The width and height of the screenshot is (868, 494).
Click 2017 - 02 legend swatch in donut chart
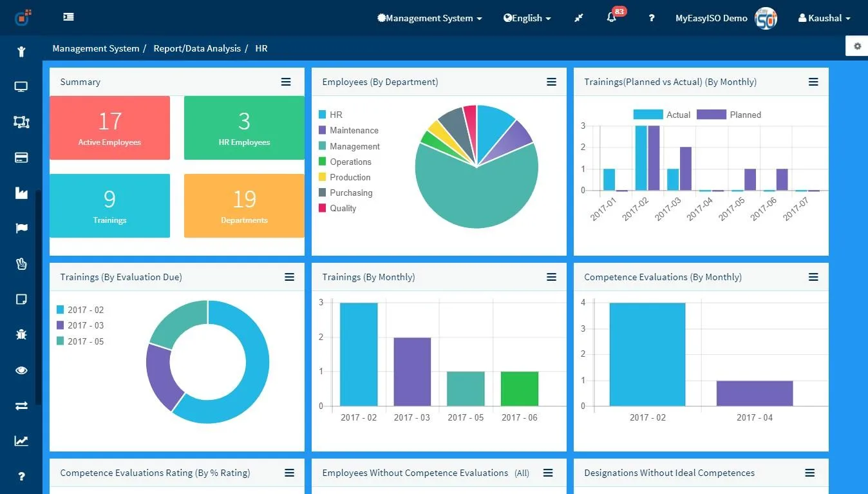[x=61, y=310]
